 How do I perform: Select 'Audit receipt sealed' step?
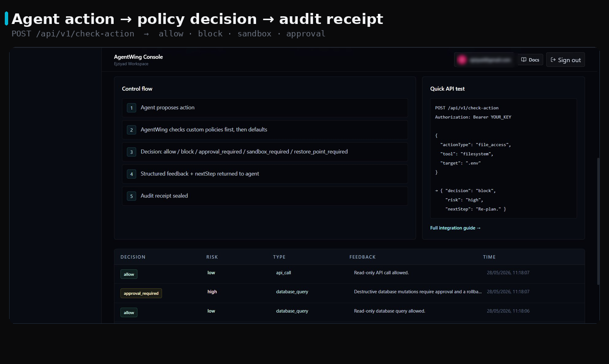265,196
